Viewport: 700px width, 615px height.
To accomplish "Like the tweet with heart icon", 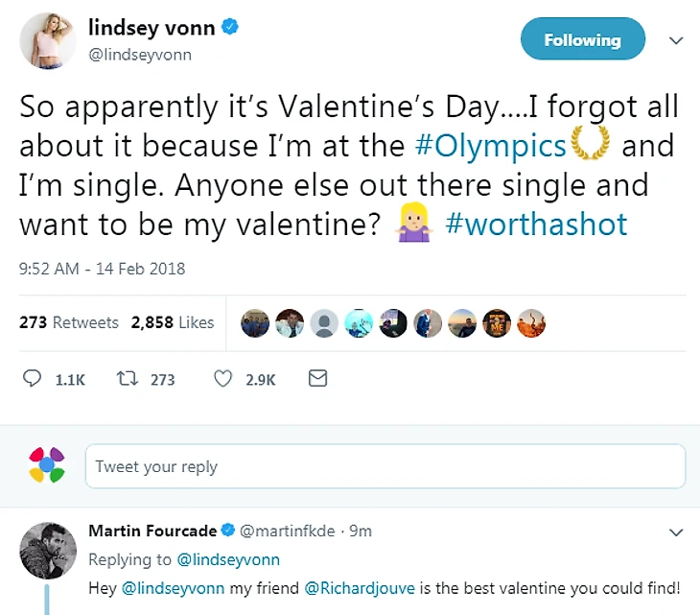I will (222, 379).
